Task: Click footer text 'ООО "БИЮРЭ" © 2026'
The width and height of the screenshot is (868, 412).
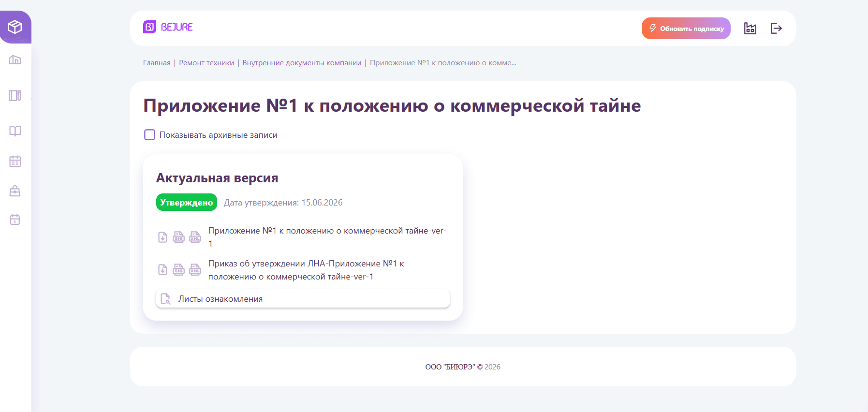Action: click(463, 367)
